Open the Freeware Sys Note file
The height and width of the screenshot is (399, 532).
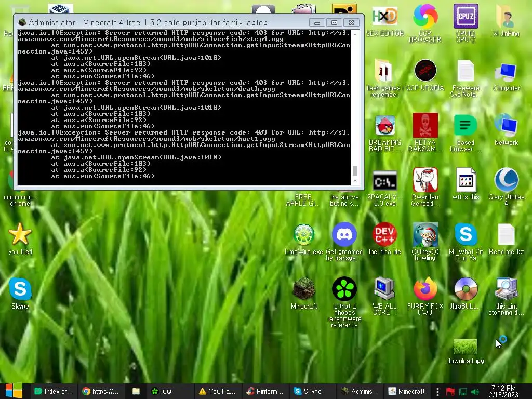466,71
